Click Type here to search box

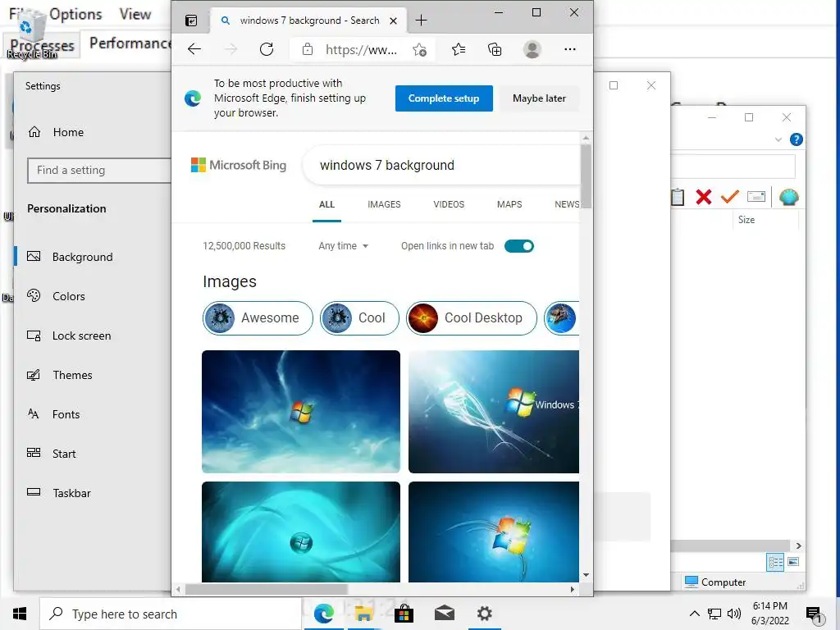point(171,614)
